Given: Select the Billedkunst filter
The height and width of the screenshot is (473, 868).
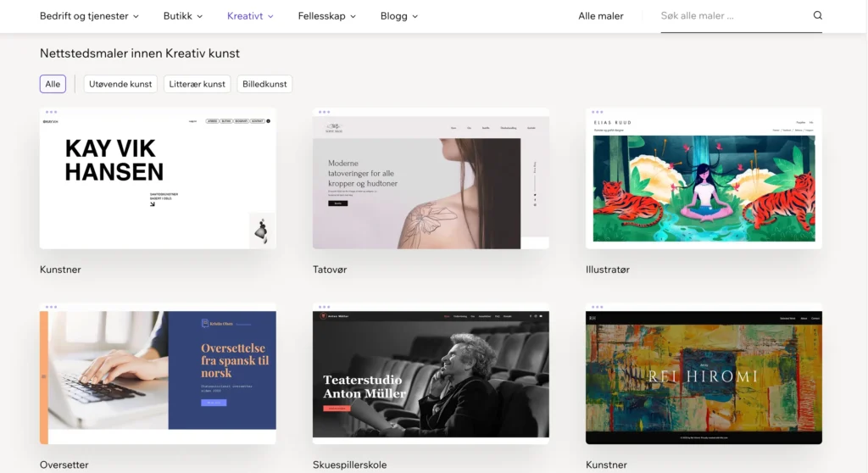Looking at the screenshot, I should 264,84.
